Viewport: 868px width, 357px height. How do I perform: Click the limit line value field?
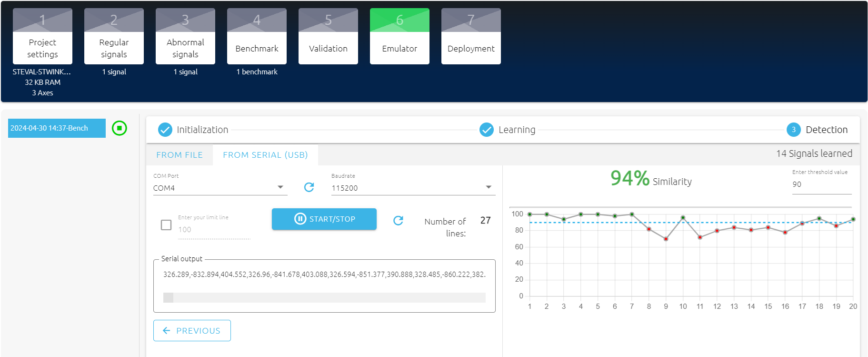click(214, 230)
